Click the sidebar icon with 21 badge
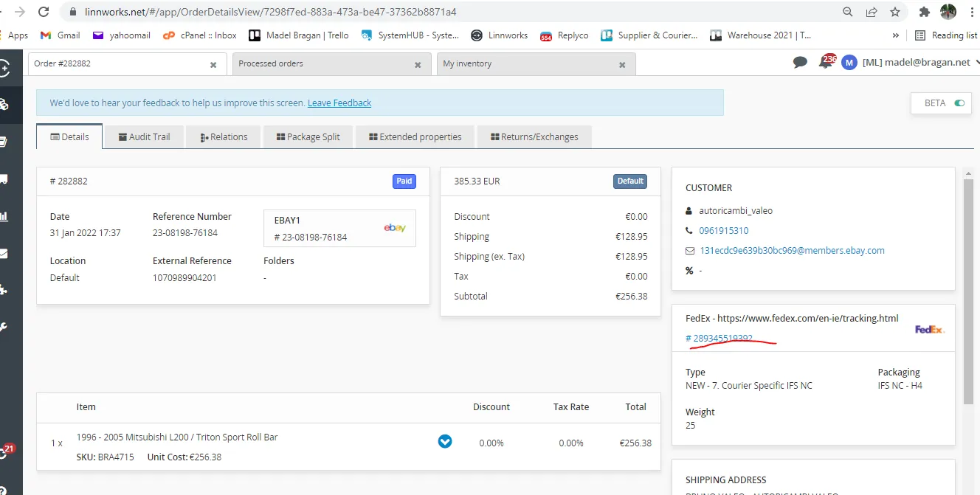Viewport: 980px width, 495px height. click(6, 451)
